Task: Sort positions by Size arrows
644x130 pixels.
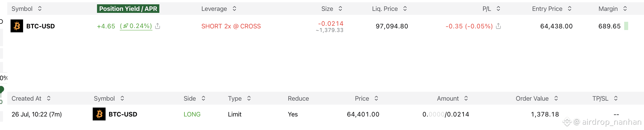Action: click(x=340, y=9)
